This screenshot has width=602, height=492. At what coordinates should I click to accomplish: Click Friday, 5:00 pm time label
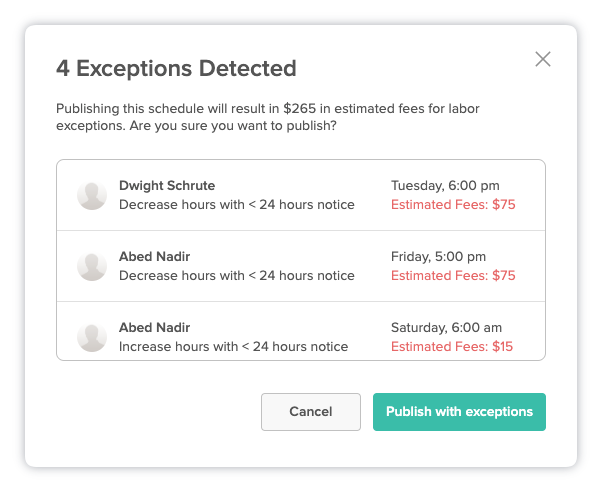coord(438,257)
